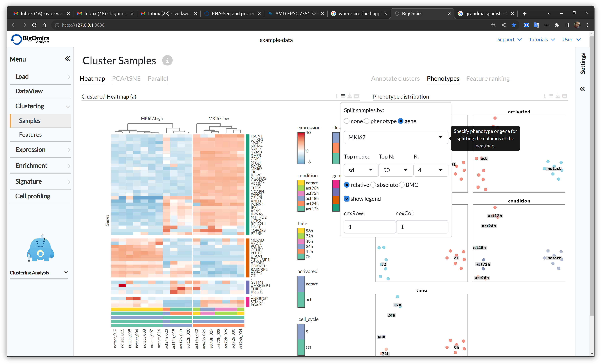Switch to the PCA/tSNE tab
The width and height of the screenshot is (601, 364).
[x=126, y=78]
